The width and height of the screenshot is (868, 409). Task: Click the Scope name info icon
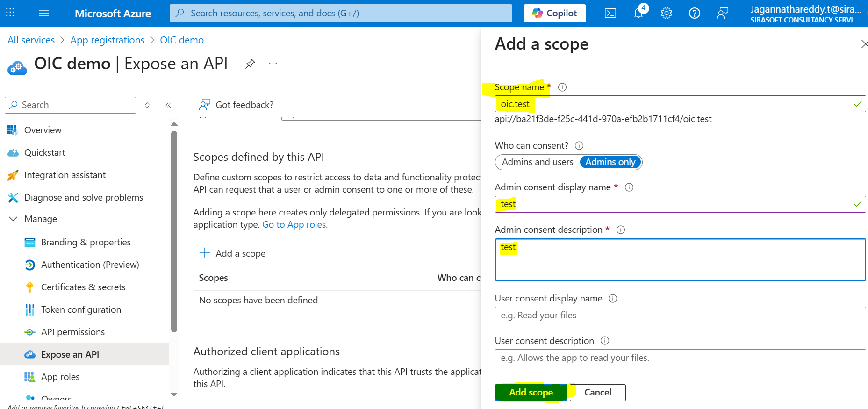tap(562, 87)
